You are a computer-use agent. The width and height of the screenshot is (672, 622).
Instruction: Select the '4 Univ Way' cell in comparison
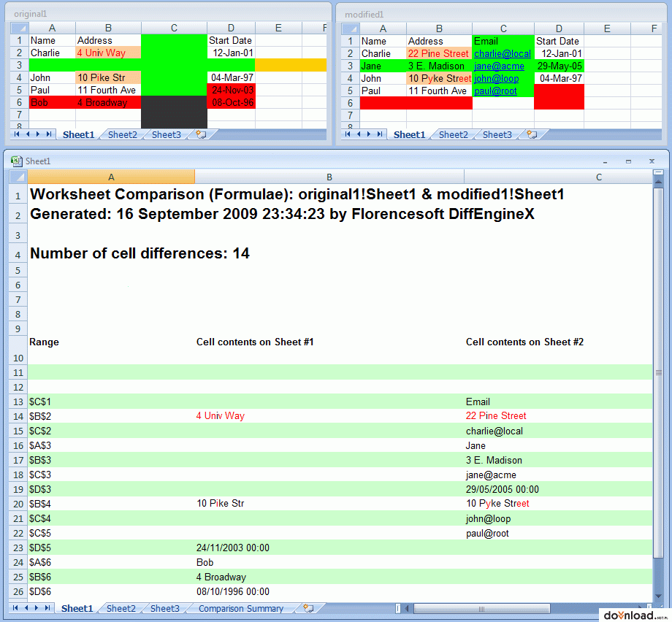(329, 416)
